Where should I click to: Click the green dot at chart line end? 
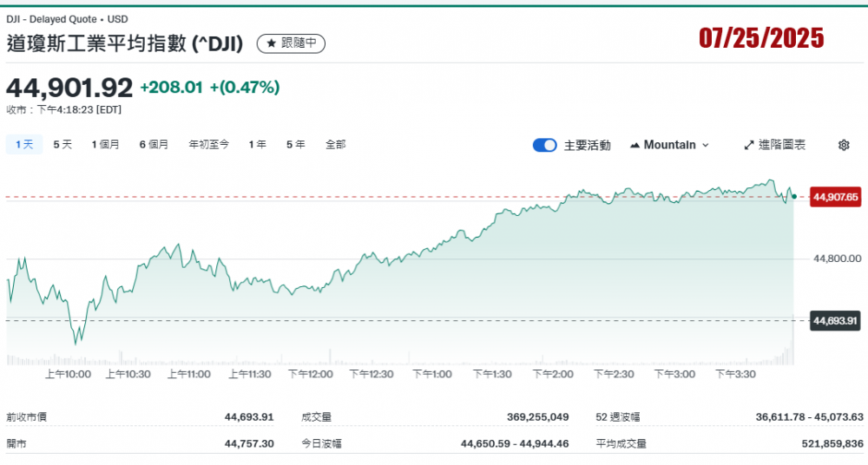(x=793, y=197)
